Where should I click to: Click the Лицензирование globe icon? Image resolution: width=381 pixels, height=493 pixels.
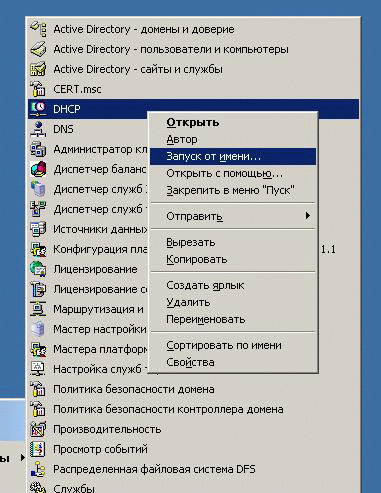pos(38,269)
